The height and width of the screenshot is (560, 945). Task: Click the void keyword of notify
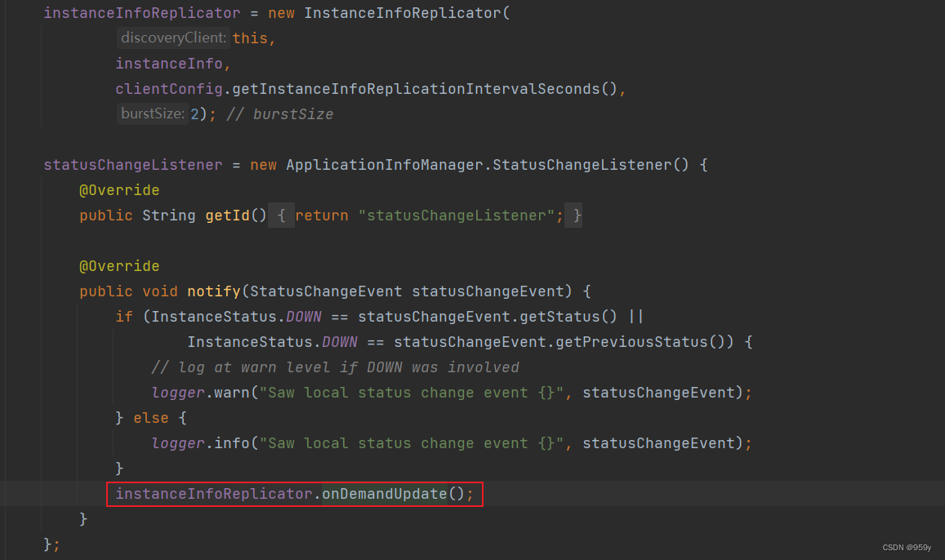click(160, 291)
